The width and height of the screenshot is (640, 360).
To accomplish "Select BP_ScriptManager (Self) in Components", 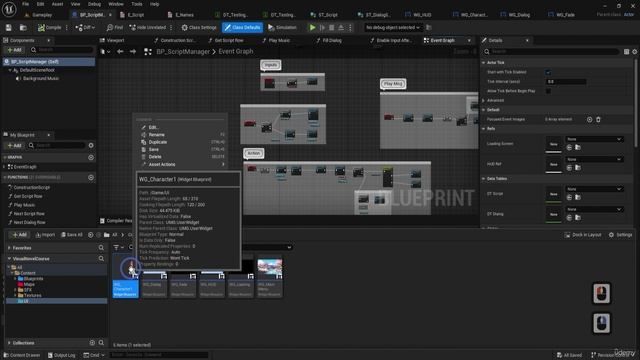I will [x=49, y=62].
